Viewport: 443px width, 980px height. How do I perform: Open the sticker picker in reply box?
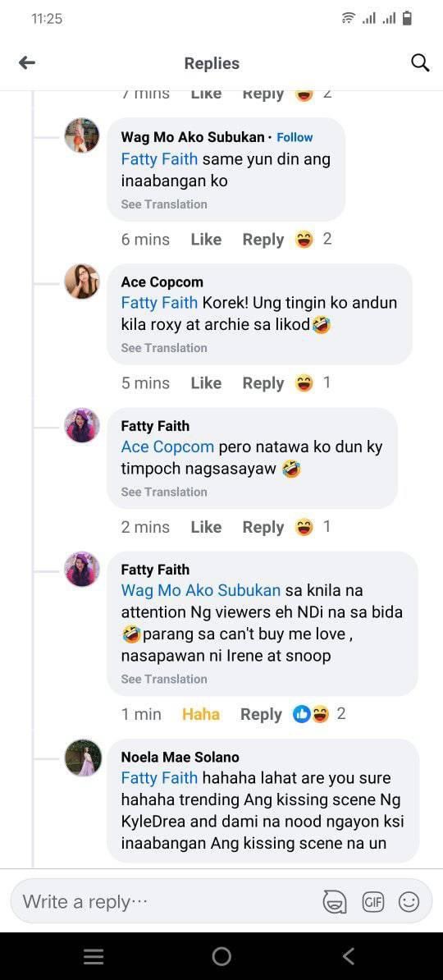334,902
